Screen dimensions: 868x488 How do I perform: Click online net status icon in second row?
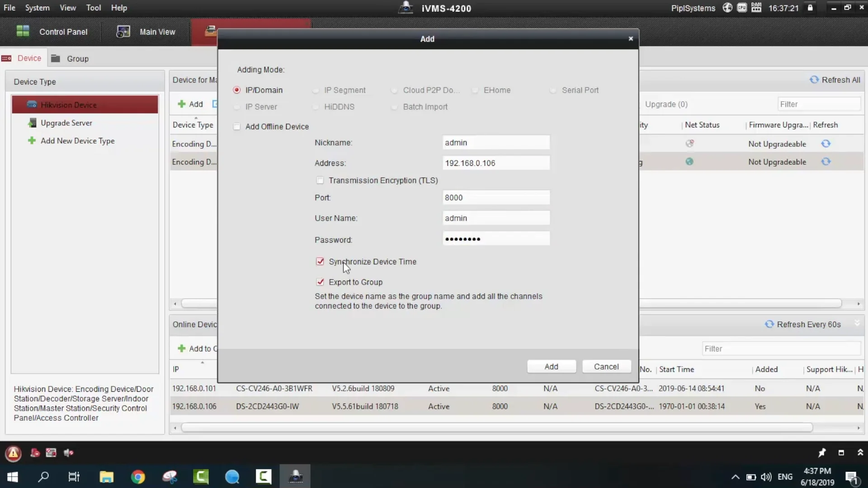coord(689,162)
